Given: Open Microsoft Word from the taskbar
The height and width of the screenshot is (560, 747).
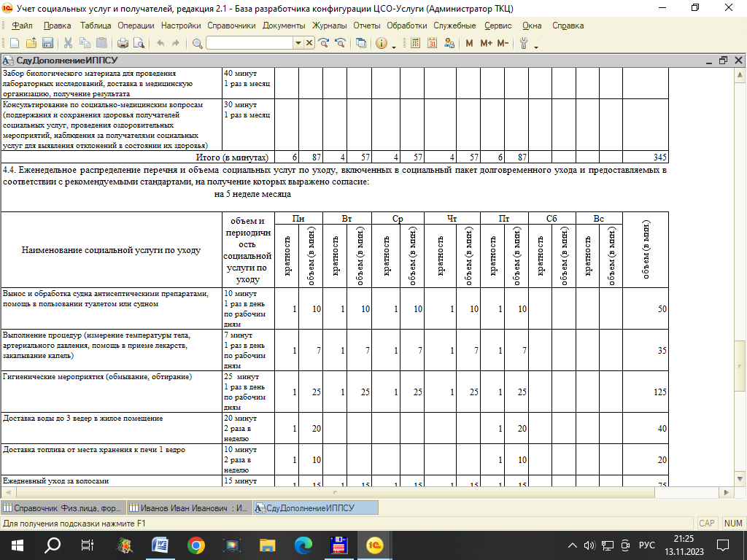Looking at the screenshot, I should pos(160,545).
